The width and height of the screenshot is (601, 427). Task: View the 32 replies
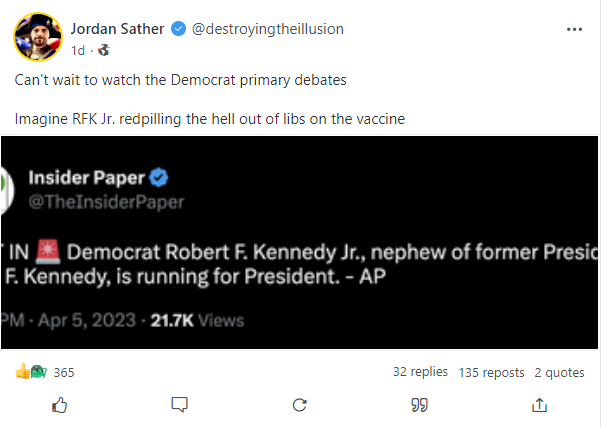click(420, 372)
